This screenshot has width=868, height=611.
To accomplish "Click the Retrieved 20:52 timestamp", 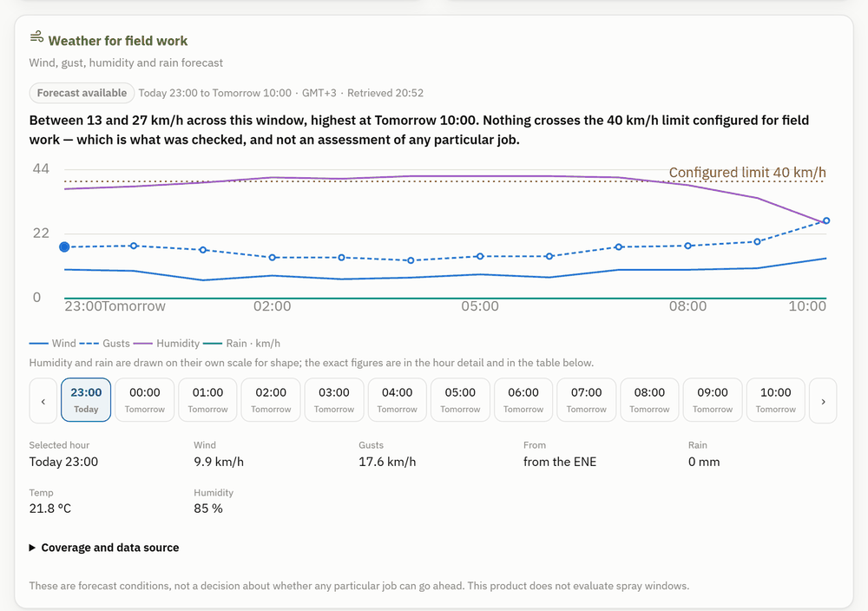I will [x=385, y=93].
